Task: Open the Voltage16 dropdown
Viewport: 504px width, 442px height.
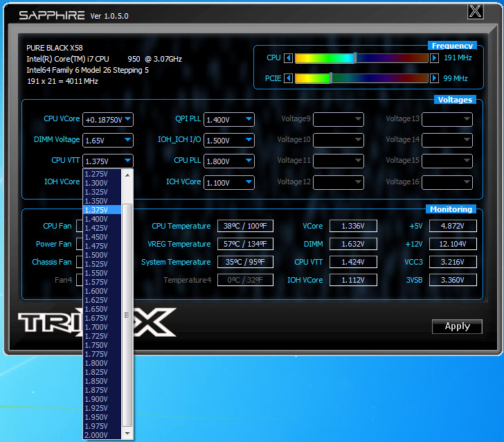Action: pos(447,183)
